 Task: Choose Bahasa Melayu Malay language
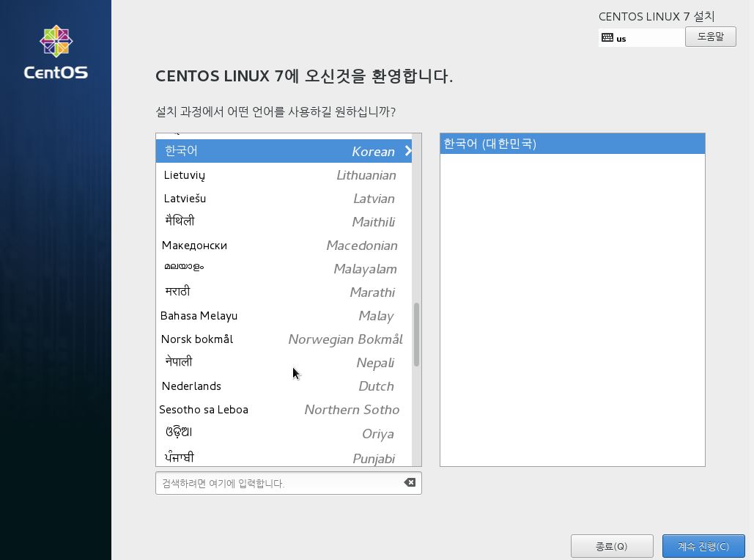[284, 316]
